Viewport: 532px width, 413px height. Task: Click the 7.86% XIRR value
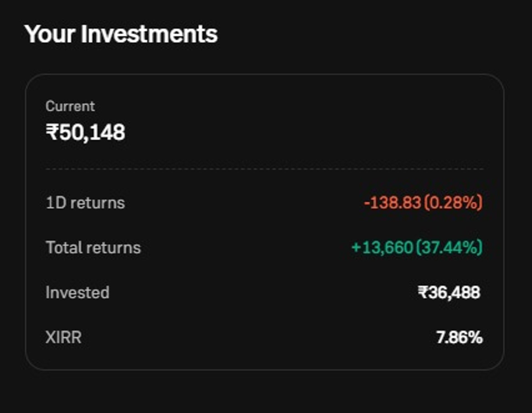point(459,337)
